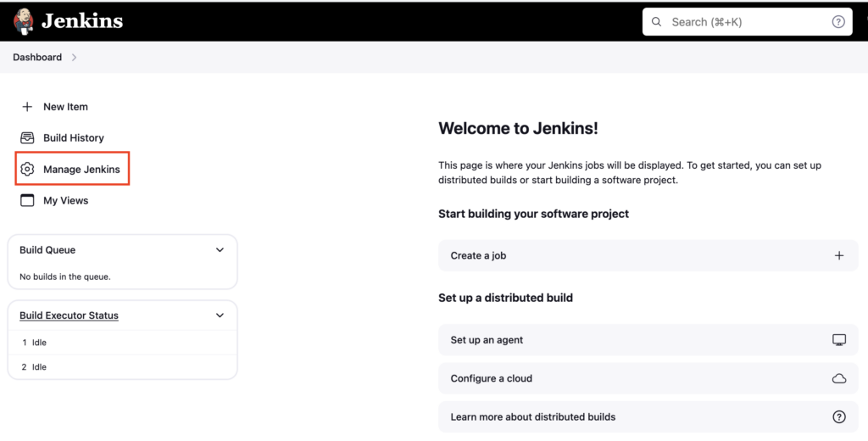Viewport: 868px width, 441px height.
Task: Select executor 1 Idle row
Action: [x=122, y=343]
